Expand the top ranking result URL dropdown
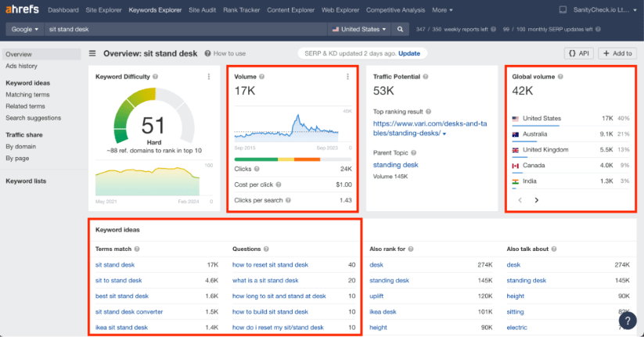The height and width of the screenshot is (337, 644). point(444,134)
